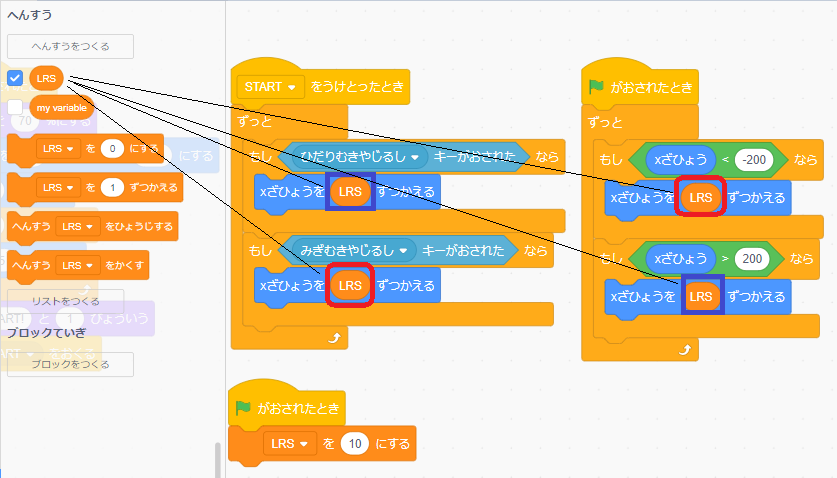Viewport: 837px width, 478px height.
Task: Click the value 10 input field
Action: pos(354,443)
